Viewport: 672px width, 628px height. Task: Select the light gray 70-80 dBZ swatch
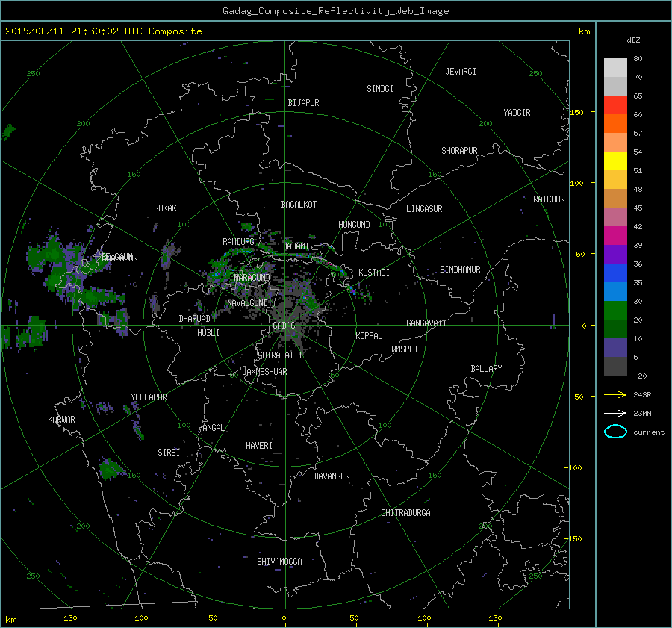[x=615, y=67]
